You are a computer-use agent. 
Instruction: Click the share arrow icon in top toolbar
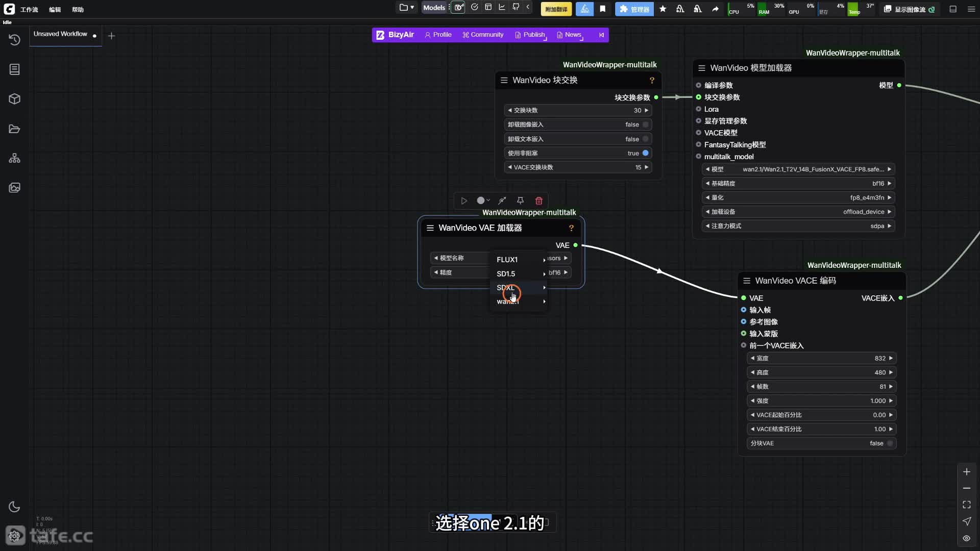click(x=715, y=9)
